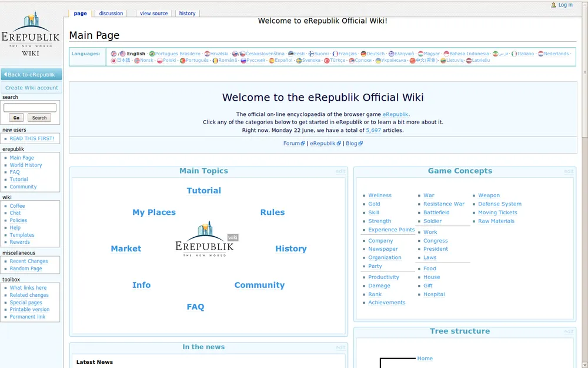The image size is (588, 368).
Task: Open History in Main Topics
Action: [x=291, y=248]
